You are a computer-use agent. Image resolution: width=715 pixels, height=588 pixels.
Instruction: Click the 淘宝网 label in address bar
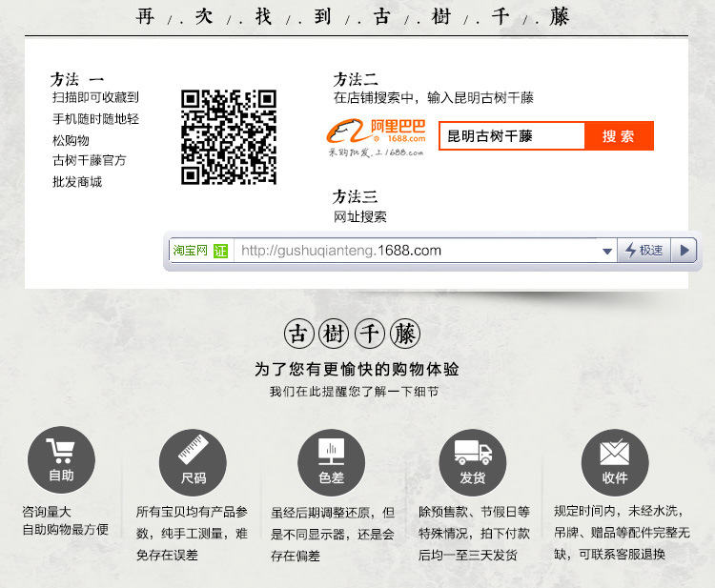190,251
